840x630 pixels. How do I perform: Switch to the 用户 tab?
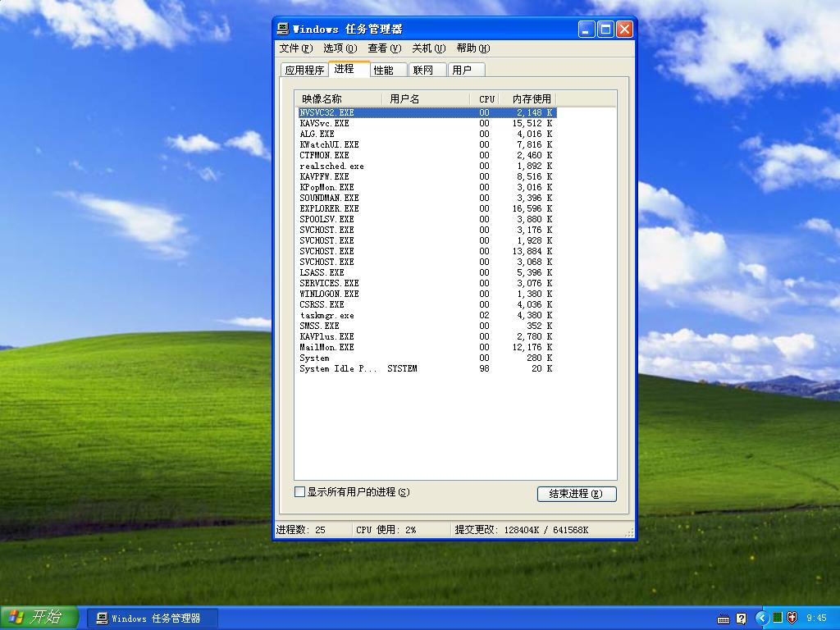466,71
